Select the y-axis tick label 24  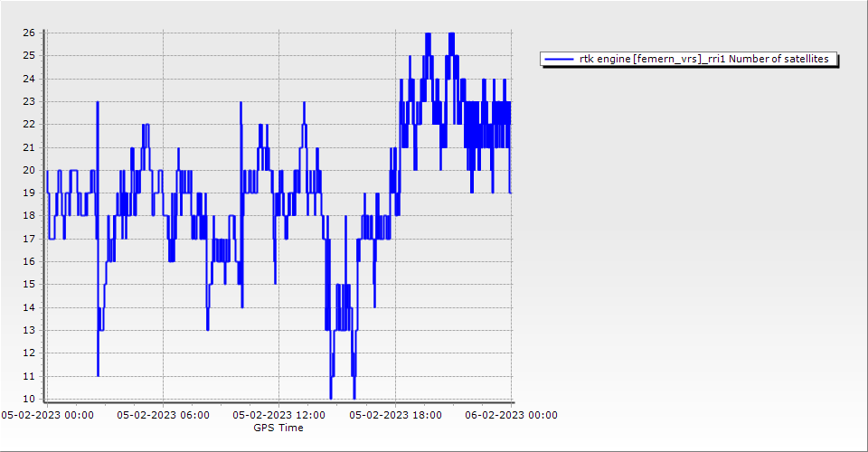point(29,79)
